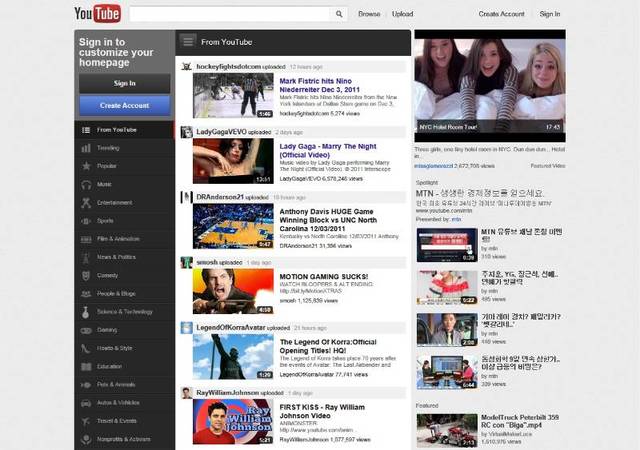Click the YouTube logo
This screenshot has height=450, width=640.
coord(98,13)
